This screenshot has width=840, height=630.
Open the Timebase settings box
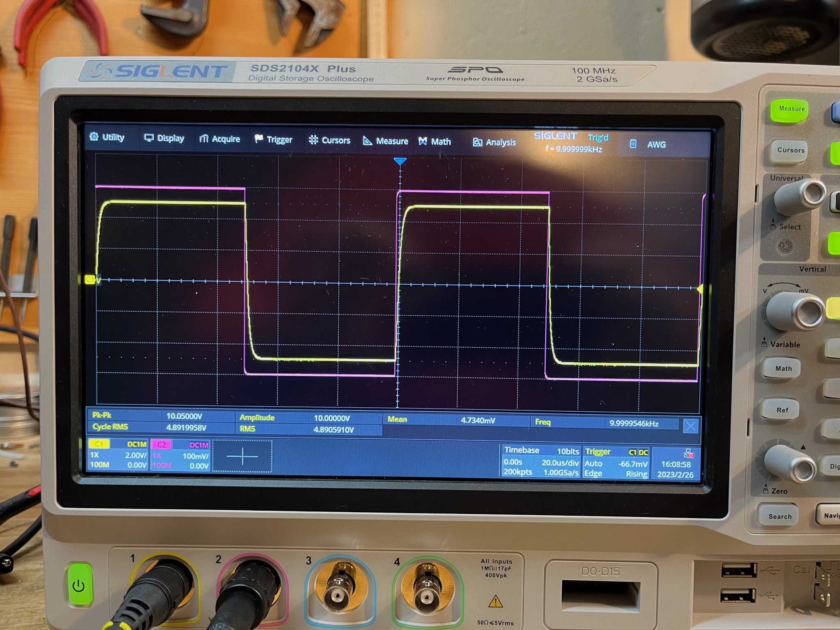pyautogui.click(x=541, y=461)
